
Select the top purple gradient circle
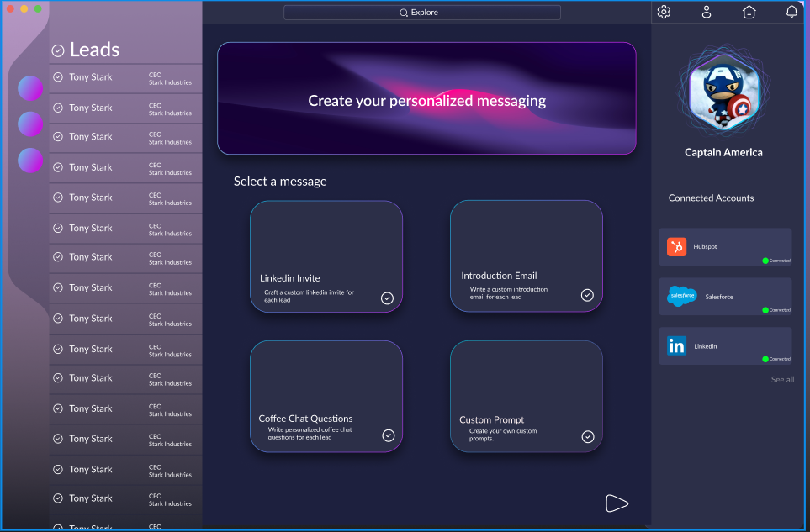(30, 88)
